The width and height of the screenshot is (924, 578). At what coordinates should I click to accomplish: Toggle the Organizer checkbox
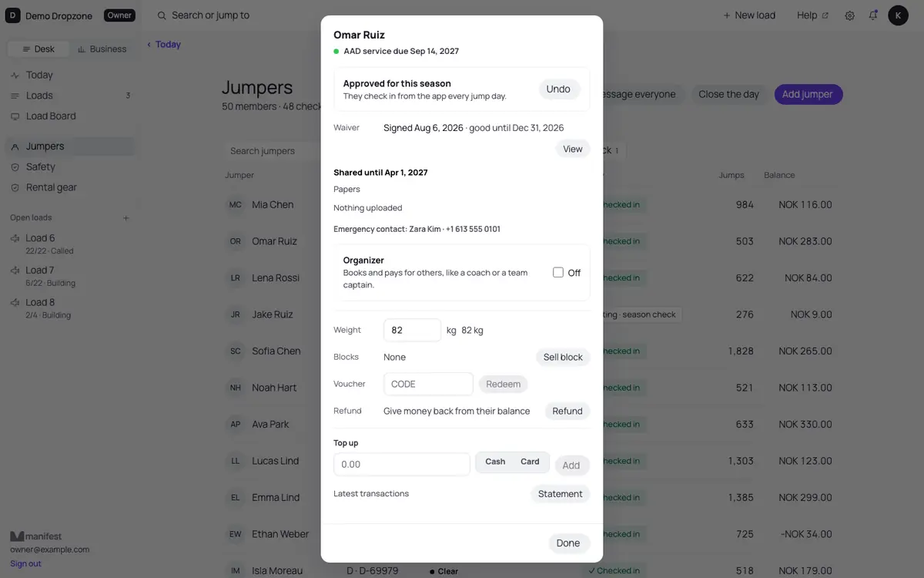pos(558,272)
